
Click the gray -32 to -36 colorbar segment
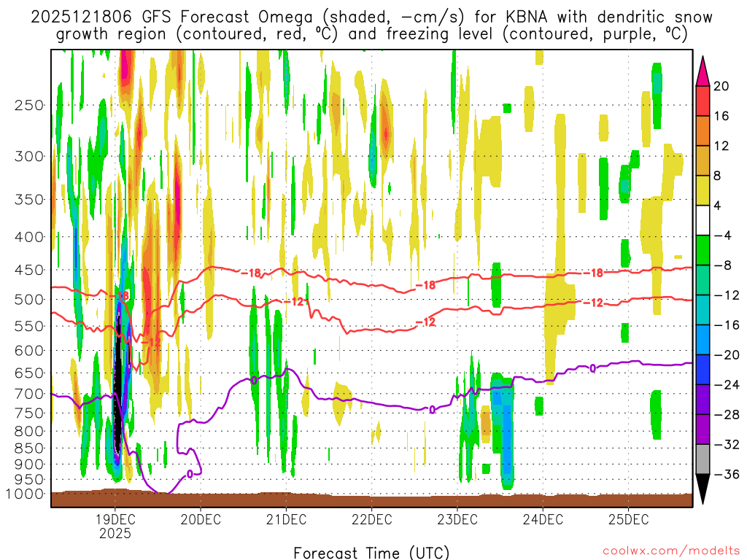(x=703, y=459)
